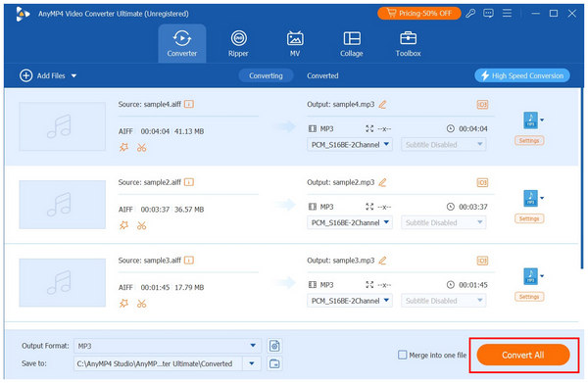Open audio track dropdown for sample3.mp3

[x=350, y=301]
